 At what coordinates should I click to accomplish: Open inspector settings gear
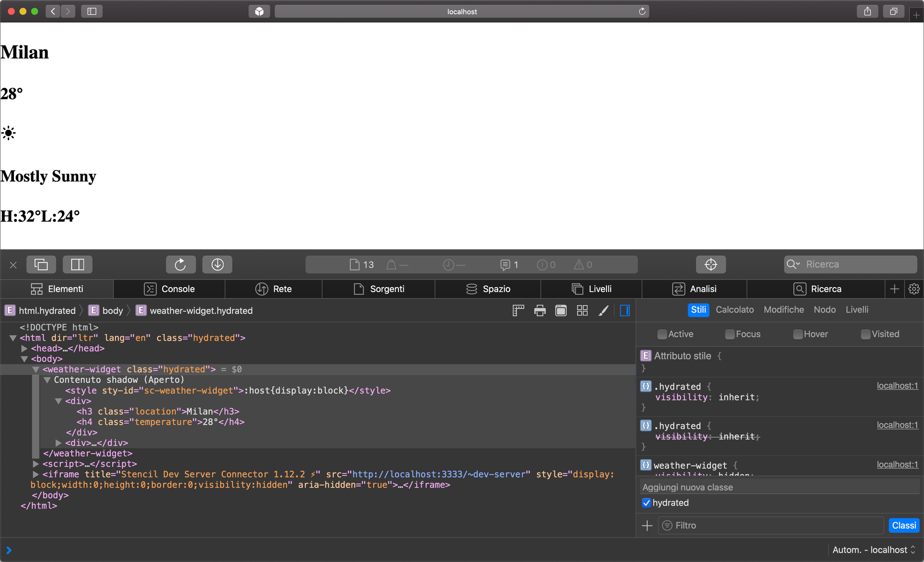(914, 289)
